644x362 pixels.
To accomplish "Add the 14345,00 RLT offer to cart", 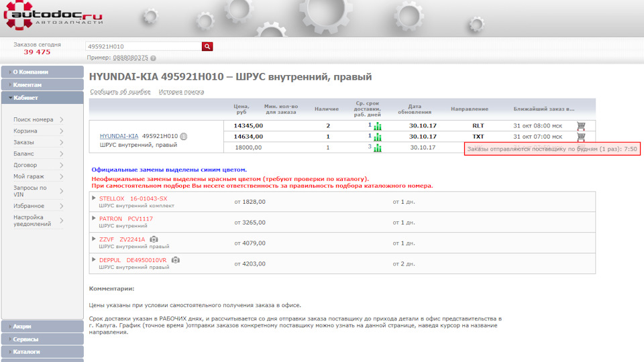I will coord(581,125).
